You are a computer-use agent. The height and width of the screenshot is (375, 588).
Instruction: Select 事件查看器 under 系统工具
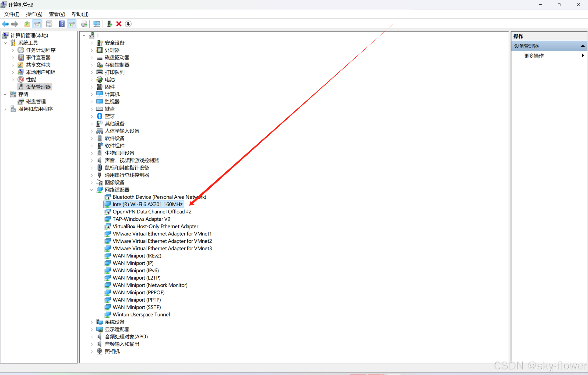38,58
